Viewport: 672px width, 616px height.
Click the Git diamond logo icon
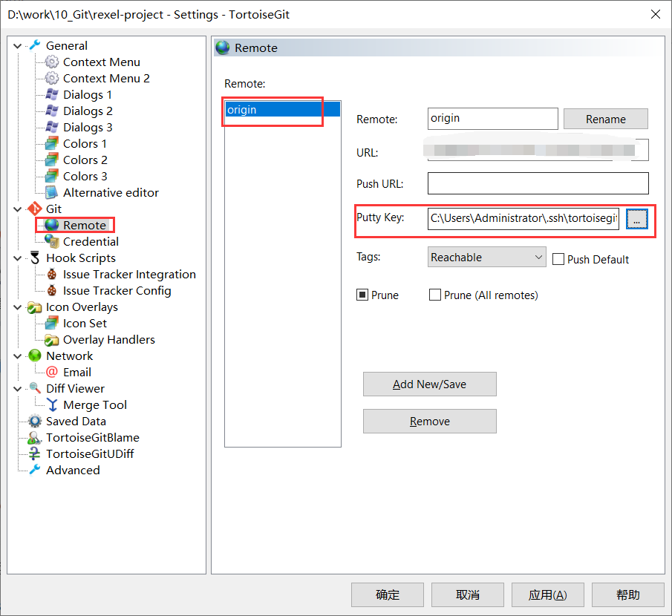click(x=35, y=209)
